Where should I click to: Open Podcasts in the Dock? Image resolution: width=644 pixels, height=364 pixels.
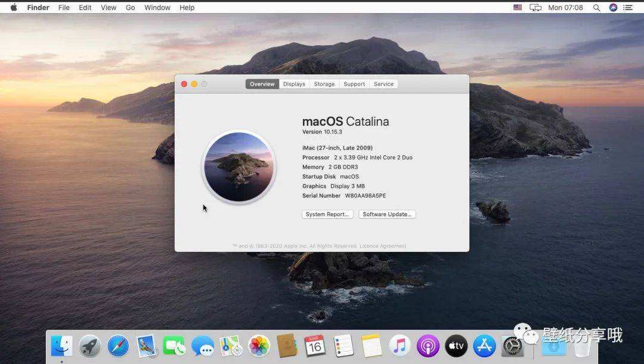[x=428, y=346]
